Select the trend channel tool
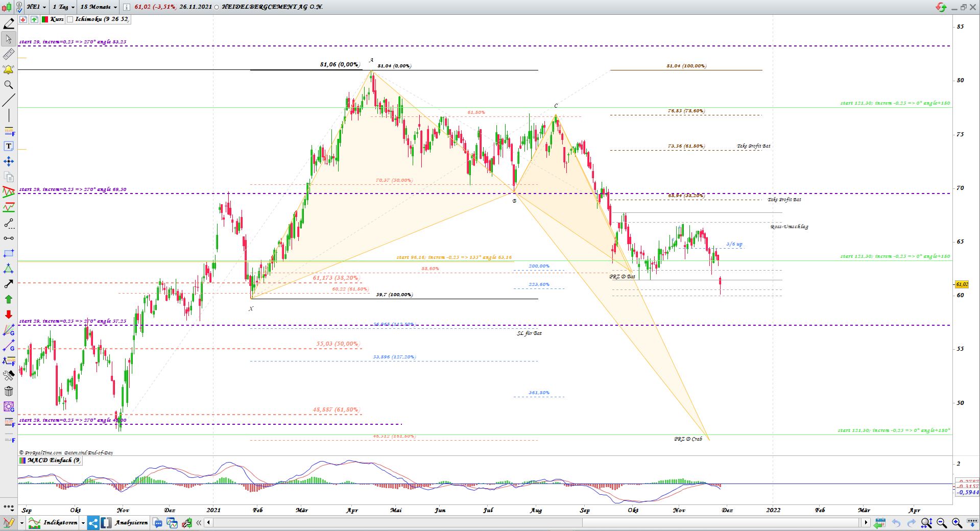 point(9,192)
